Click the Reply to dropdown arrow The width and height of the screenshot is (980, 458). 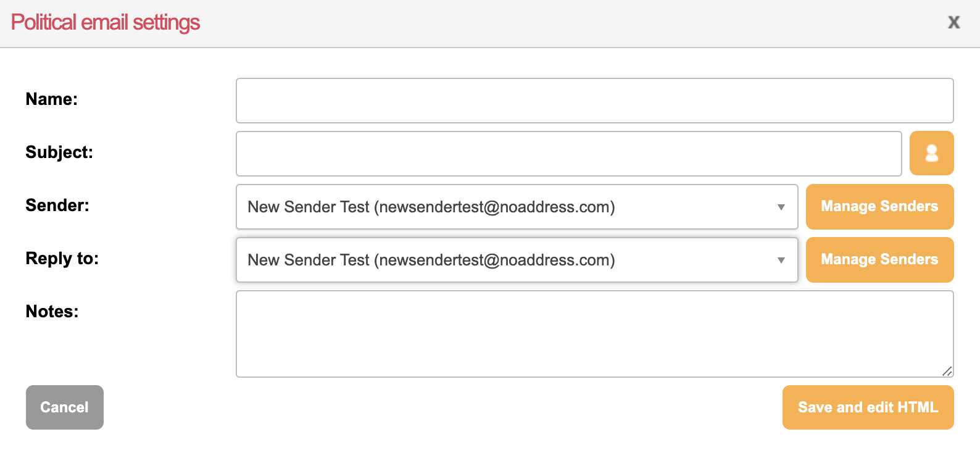(781, 260)
